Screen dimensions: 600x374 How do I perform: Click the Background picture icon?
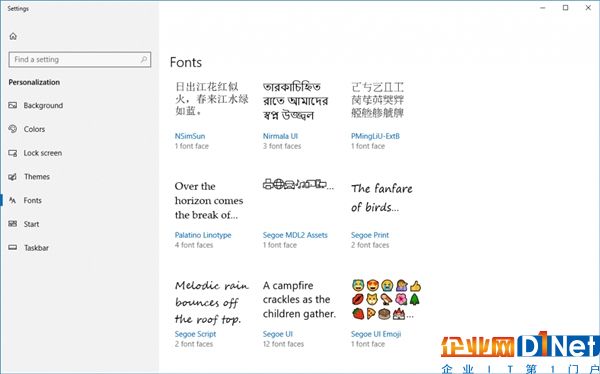point(13,105)
